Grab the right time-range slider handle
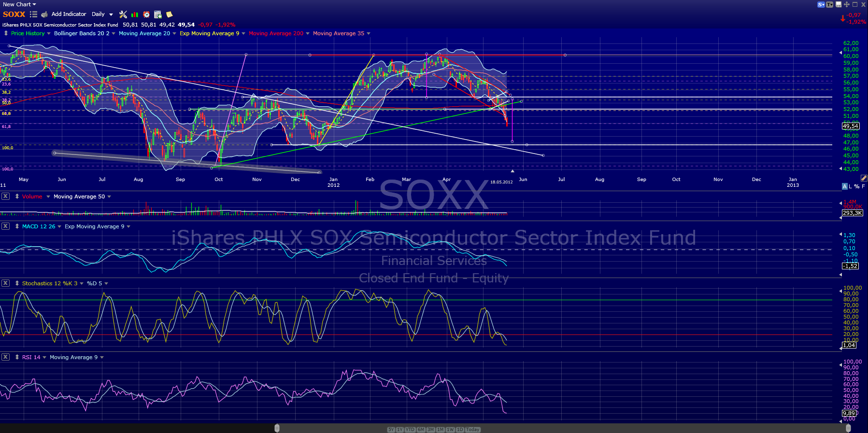The image size is (868, 433). [x=849, y=428]
